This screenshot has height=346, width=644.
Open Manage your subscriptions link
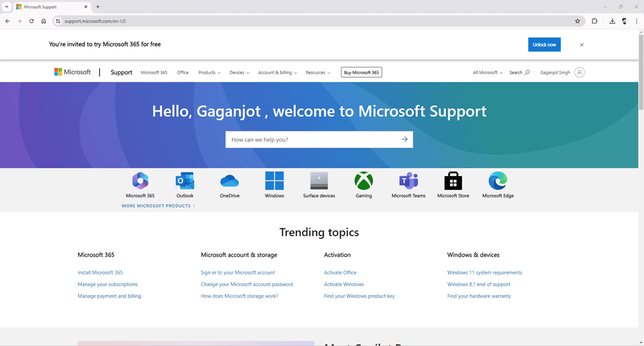(108, 284)
